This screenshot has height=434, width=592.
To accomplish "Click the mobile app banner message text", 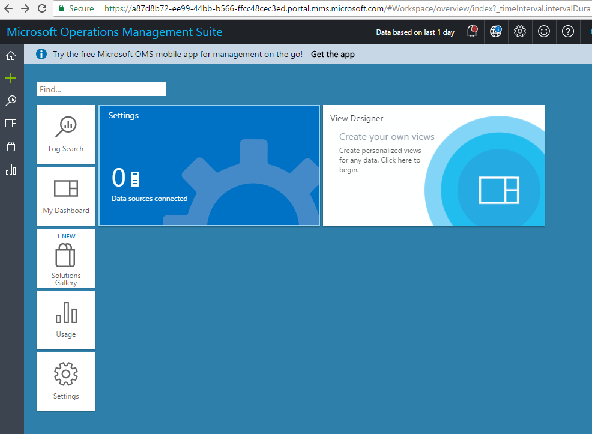I will pos(177,54).
